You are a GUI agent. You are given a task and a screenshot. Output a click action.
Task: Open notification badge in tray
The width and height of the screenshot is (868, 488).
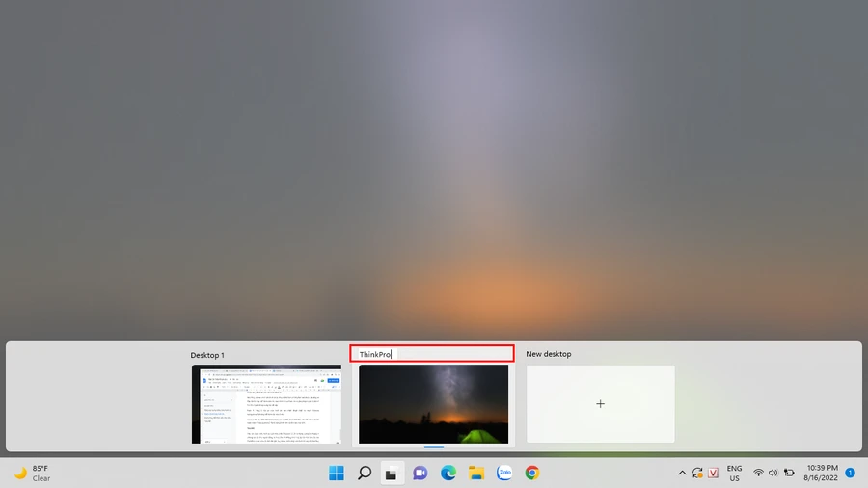tap(851, 473)
